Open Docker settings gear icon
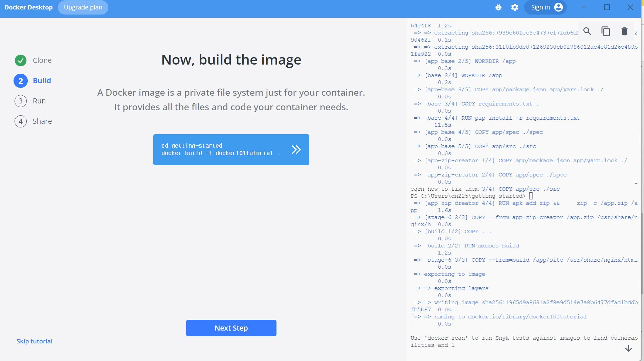 (x=515, y=7)
